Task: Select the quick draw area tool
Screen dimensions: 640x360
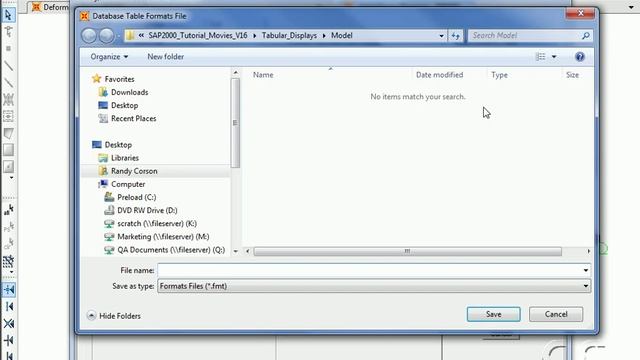Action: pos(8,167)
